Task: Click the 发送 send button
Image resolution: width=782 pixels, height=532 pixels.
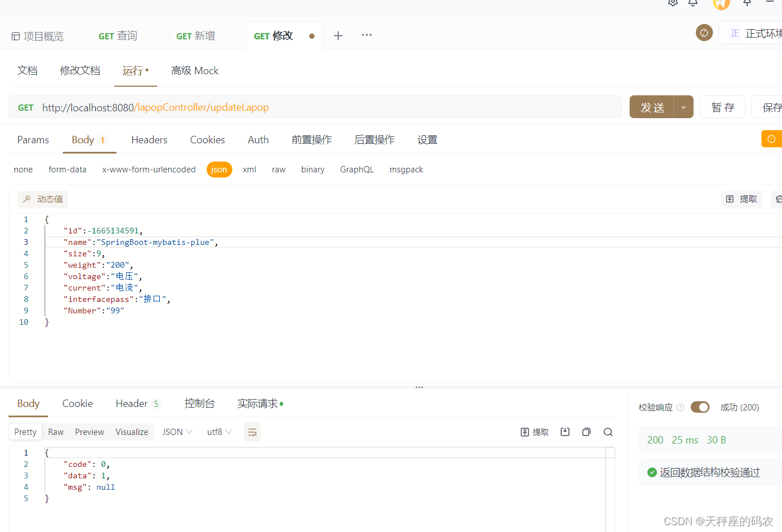Action: 652,107
